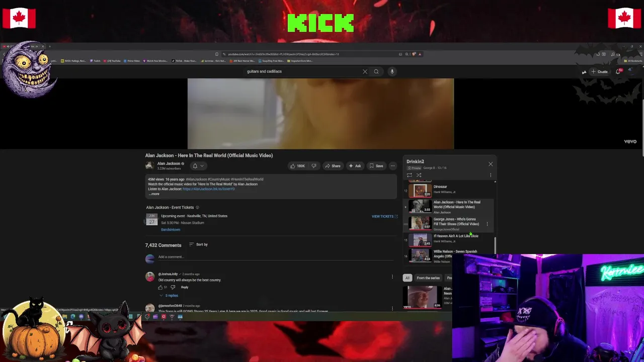Screen dimensions: 644x362
Task: Click the playlist panel scrollbar
Action: click(495, 245)
